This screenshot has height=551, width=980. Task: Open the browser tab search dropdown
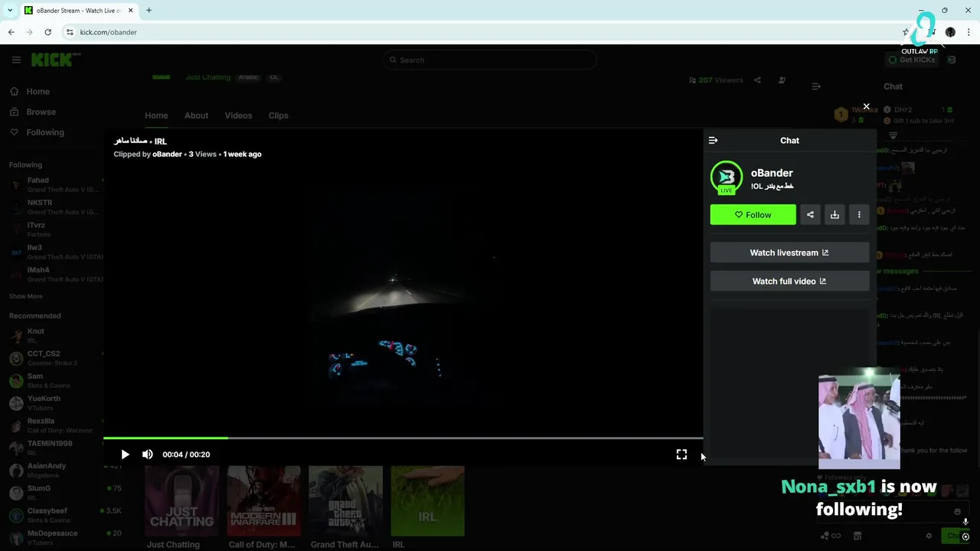[x=9, y=11]
